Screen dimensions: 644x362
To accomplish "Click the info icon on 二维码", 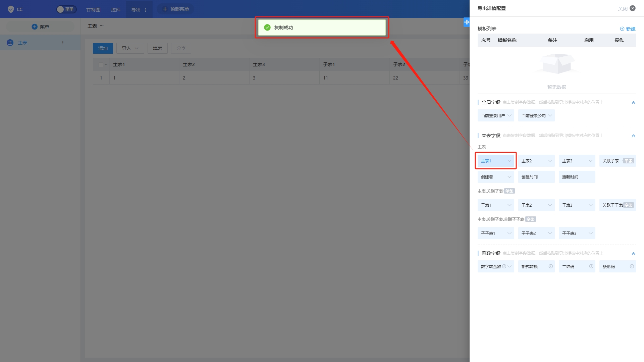I will click(x=591, y=266).
